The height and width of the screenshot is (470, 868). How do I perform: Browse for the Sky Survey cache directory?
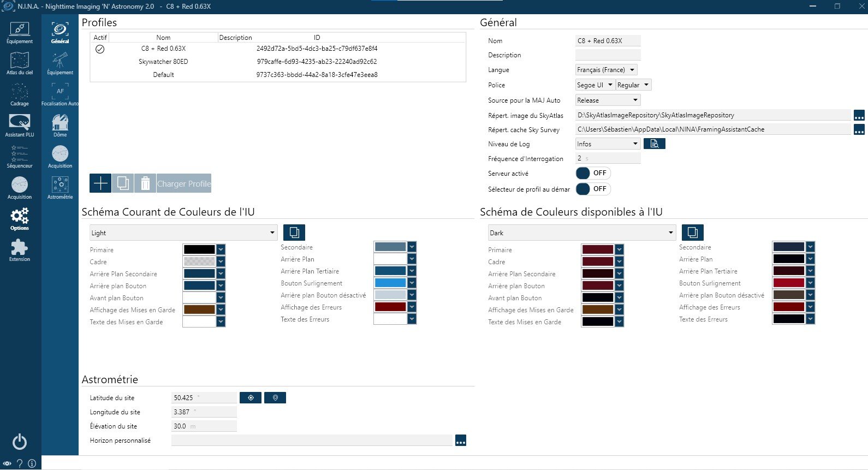(859, 129)
